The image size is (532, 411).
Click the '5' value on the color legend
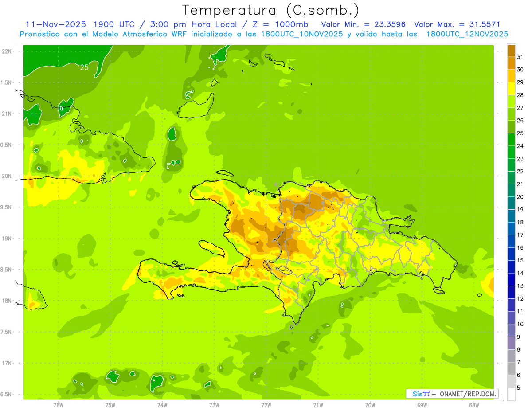click(518, 388)
